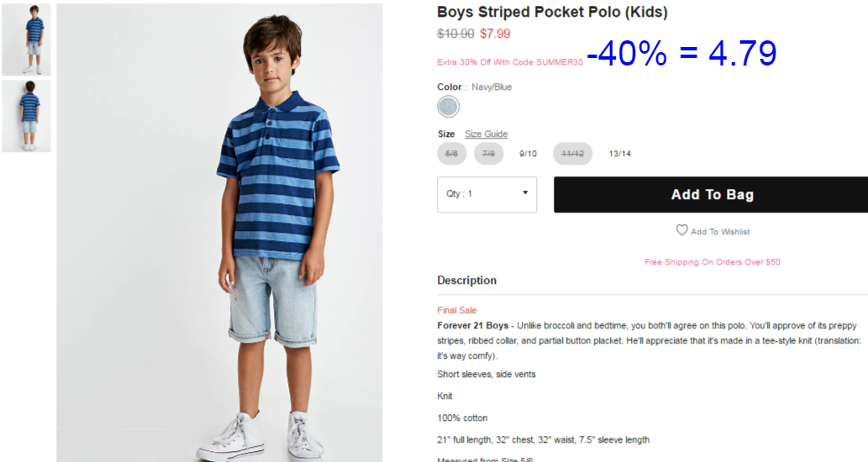868x462 pixels.
Task: Click the heart wishlist icon
Action: (682, 230)
